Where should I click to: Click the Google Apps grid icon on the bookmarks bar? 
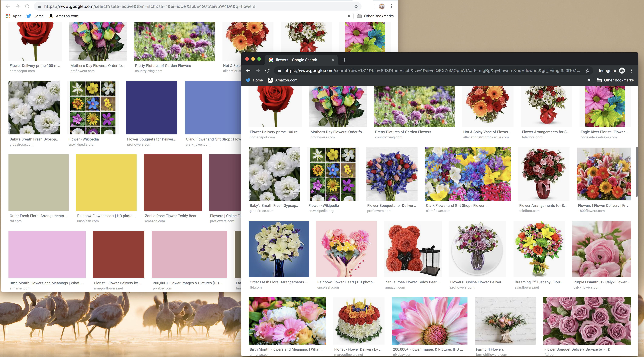[8, 16]
